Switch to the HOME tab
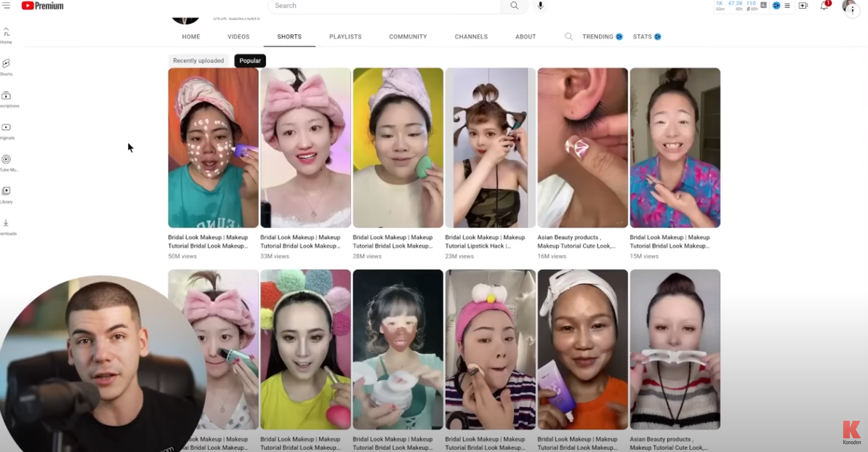 coord(191,36)
